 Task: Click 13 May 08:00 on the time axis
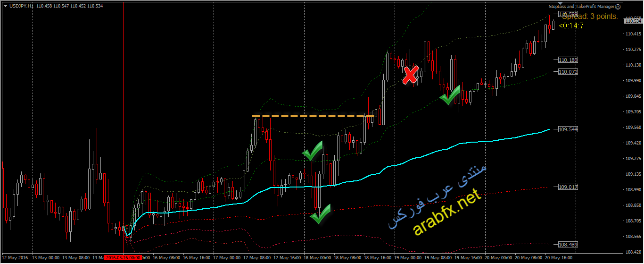tap(76, 258)
